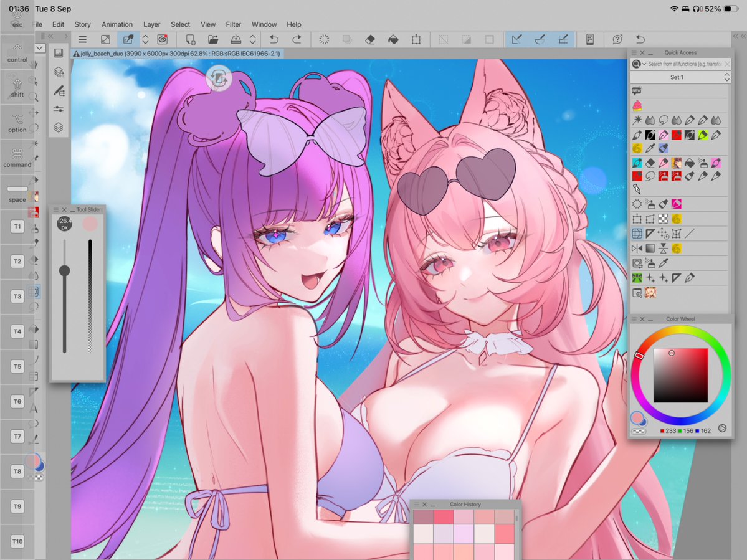The image size is (747, 560).
Task: Click the Scale/Rotate transform icon
Action: pos(416,39)
